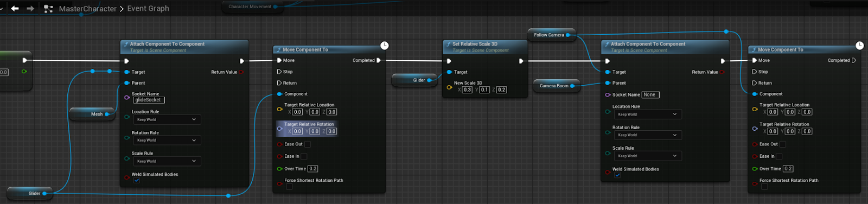The image size is (868, 204).
Task: Select the Set Relative Scale 3D node title
Action: point(475,44)
